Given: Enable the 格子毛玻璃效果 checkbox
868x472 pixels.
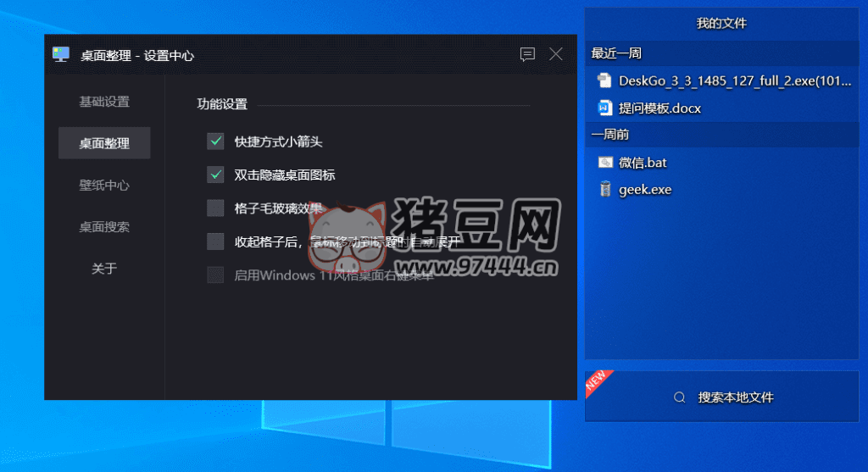Looking at the screenshot, I should (215, 208).
